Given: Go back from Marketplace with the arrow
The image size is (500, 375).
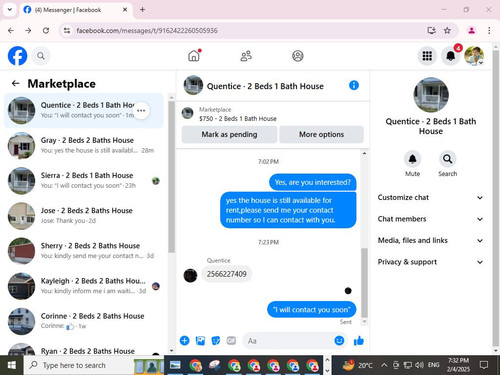Looking at the screenshot, I should tap(15, 83).
